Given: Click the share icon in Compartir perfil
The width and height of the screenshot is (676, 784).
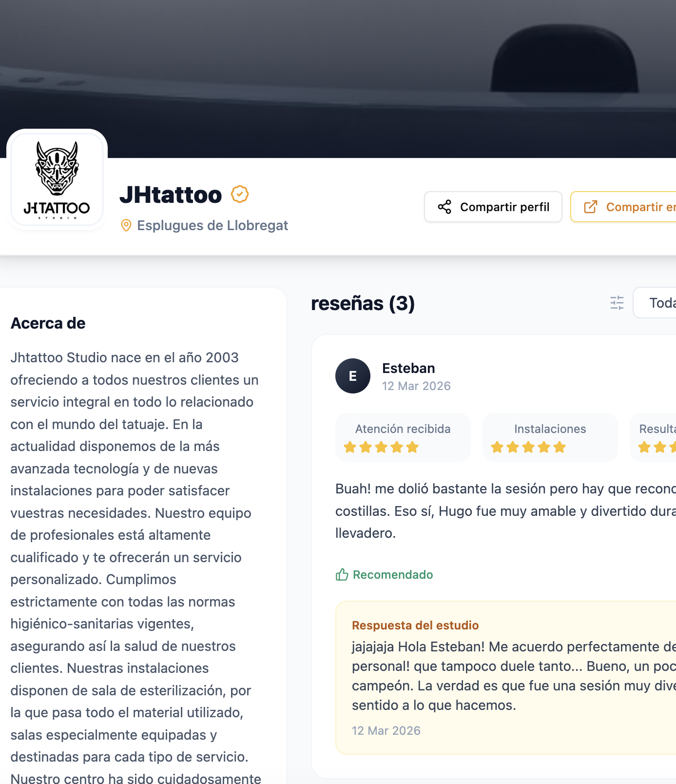Looking at the screenshot, I should coord(444,207).
